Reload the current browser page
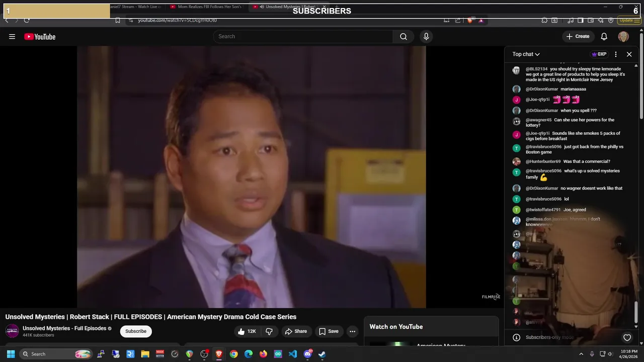644x362 pixels. [x=27, y=20]
